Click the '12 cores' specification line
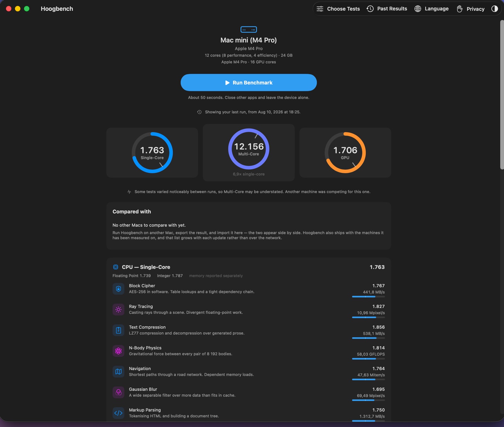 point(249,55)
